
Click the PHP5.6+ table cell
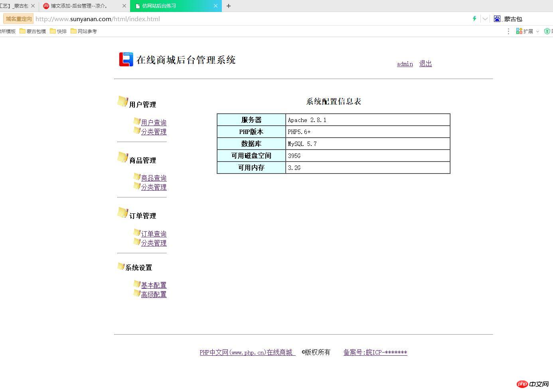tap(368, 132)
